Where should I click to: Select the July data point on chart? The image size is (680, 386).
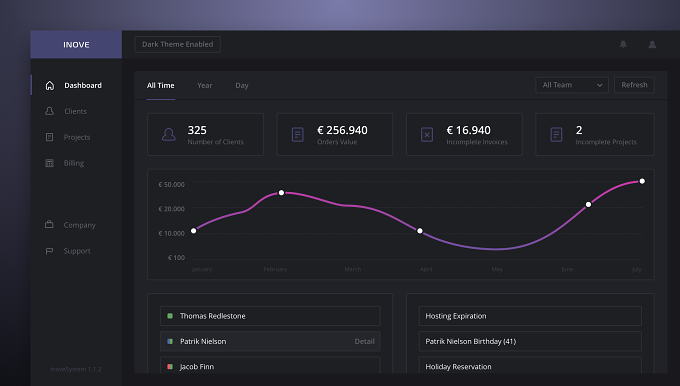tap(642, 181)
